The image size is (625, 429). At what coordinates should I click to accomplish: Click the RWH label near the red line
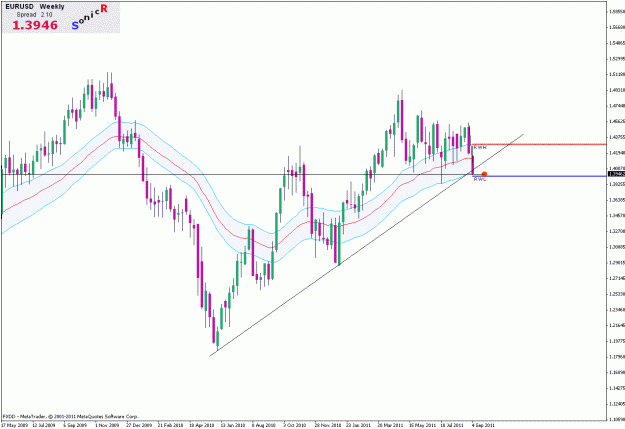click(480, 148)
